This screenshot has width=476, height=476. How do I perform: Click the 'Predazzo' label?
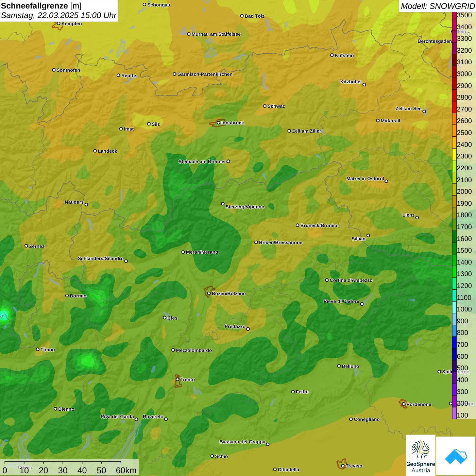click(x=235, y=326)
